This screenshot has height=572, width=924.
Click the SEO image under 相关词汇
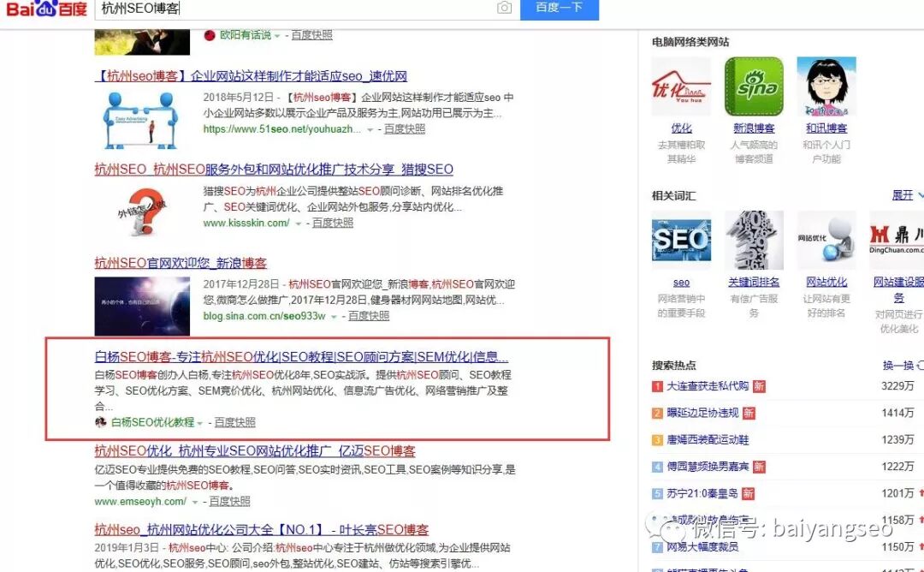pyautogui.click(x=682, y=239)
